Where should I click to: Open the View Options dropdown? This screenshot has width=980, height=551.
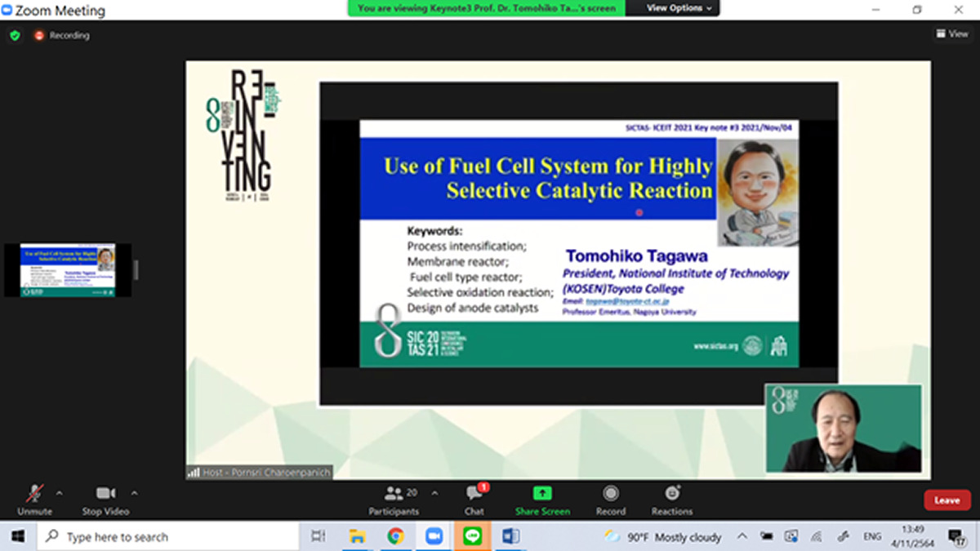coord(679,8)
